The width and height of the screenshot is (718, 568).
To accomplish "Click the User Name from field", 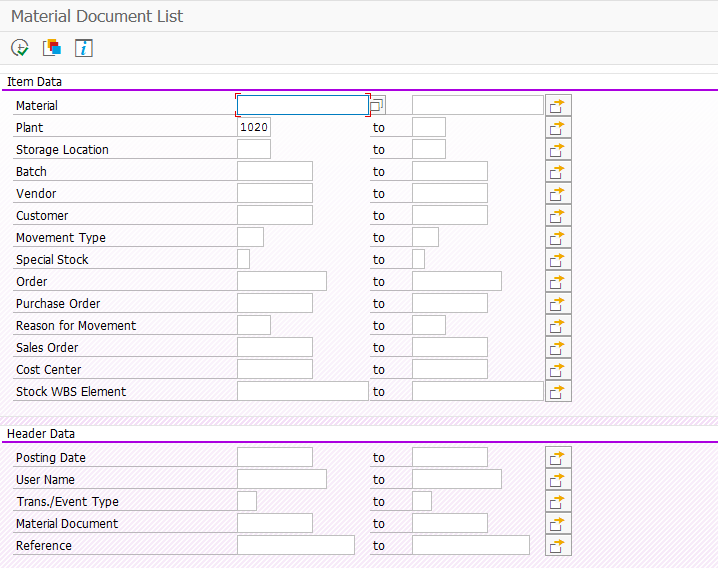I will point(282,479).
